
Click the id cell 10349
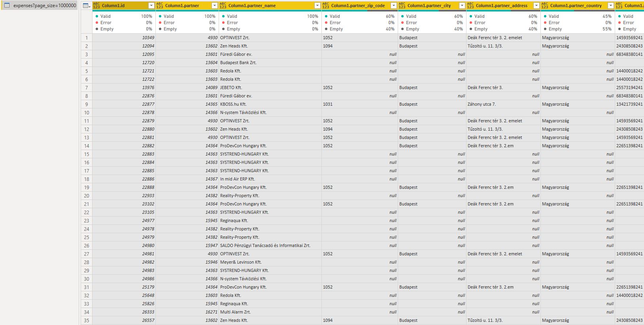point(124,38)
